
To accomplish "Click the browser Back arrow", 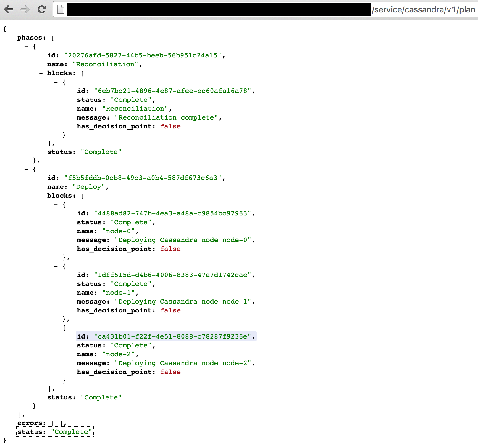I will click(x=9, y=9).
